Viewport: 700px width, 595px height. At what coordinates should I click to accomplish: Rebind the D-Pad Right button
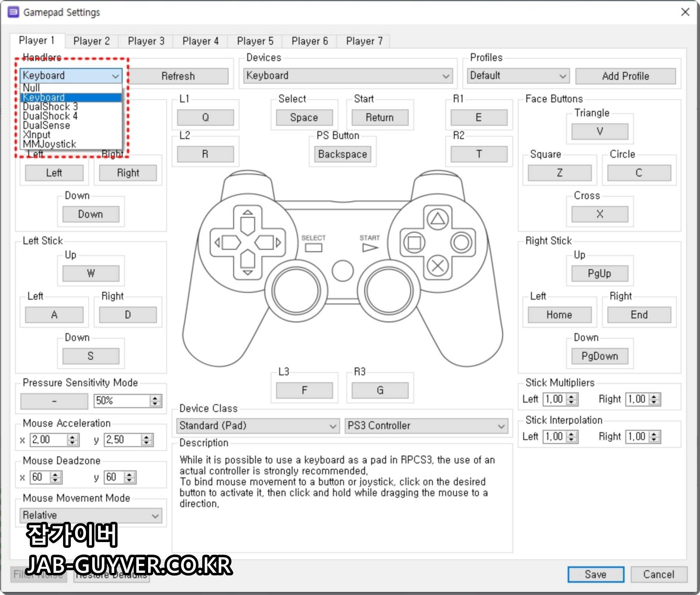(128, 173)
